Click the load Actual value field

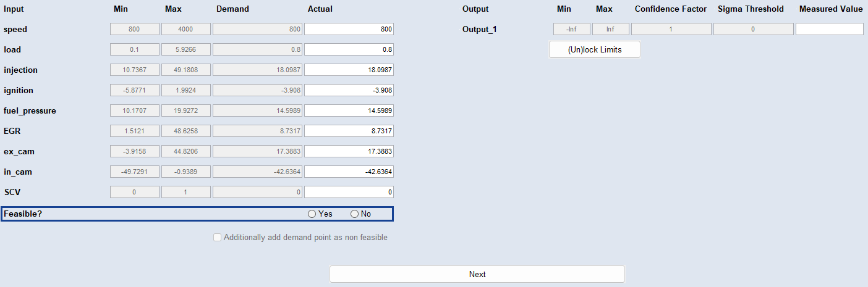click(349, 49)
